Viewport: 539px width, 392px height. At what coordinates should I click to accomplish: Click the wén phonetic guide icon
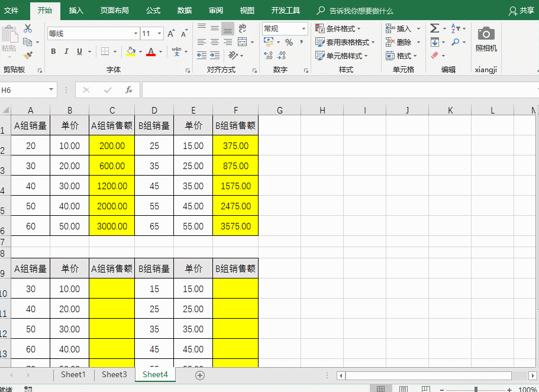pyautogui.click(x=177, y=51)
